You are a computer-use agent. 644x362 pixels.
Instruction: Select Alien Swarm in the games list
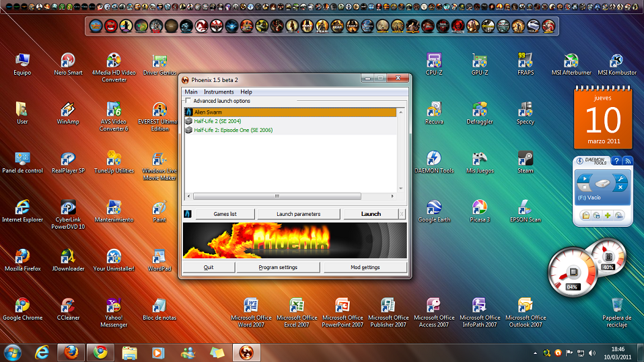[291, 112]
